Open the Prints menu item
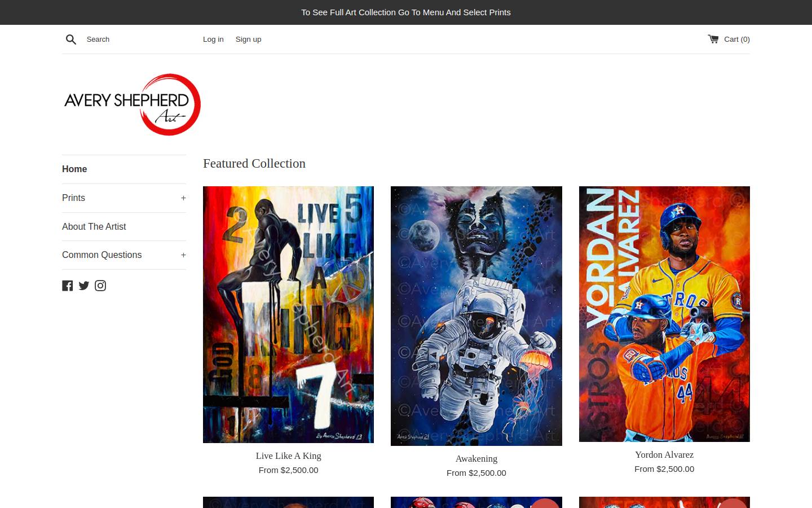Viewport: 812px width, 508px height. pyautogui.click(x=73, y=198)
